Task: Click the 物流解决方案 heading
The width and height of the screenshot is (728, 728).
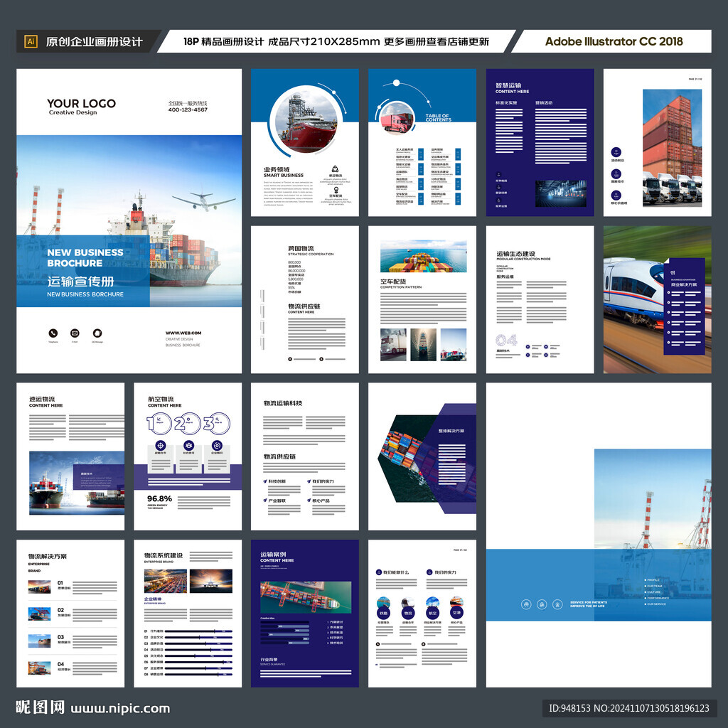Action: click(48, 556)
